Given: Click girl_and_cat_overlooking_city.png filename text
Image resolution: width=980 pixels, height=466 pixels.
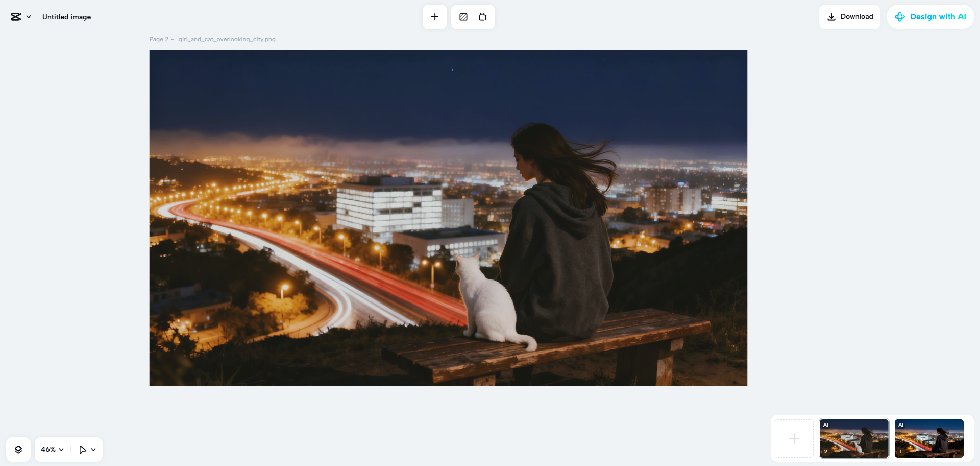Looking at the screenshot, I should click(x=226, y=39).
